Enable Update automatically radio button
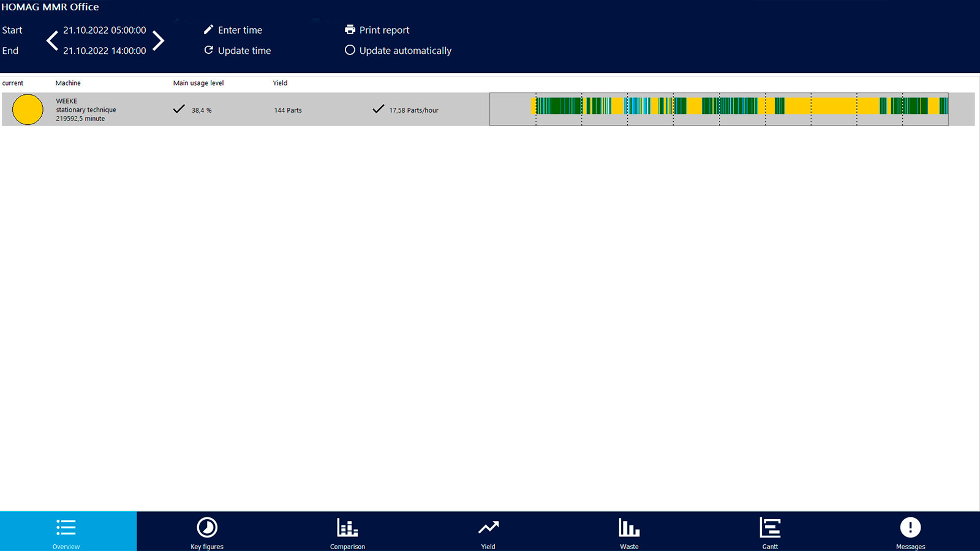980x551 pixels. (x=350, y=50)
